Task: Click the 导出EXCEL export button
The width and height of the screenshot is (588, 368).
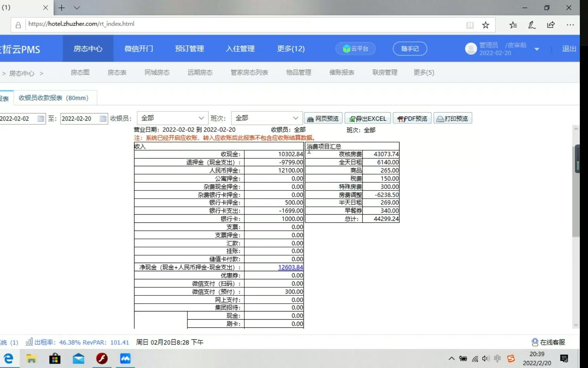Action: 368,119
